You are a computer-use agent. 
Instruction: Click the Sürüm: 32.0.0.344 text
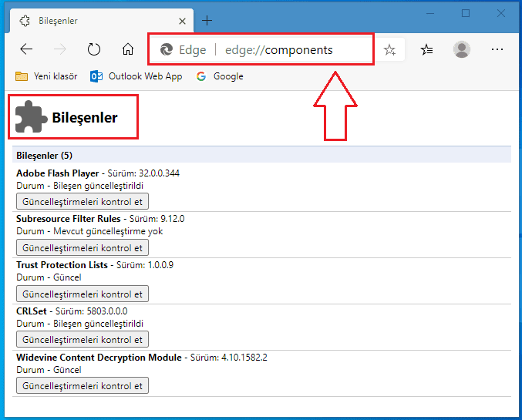[143, 173]
